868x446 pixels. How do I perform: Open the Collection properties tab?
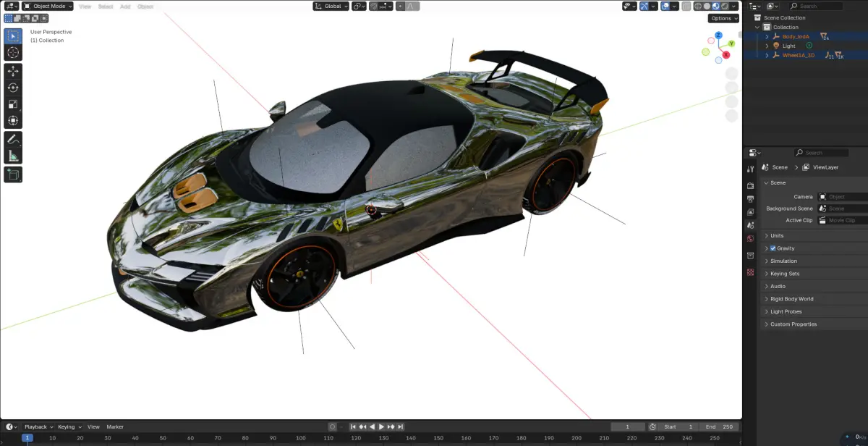(750, 256)
